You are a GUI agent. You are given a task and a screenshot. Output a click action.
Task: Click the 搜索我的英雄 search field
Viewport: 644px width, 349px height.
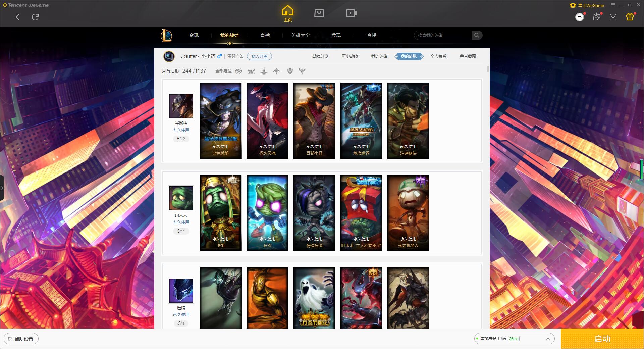(443, 35)
